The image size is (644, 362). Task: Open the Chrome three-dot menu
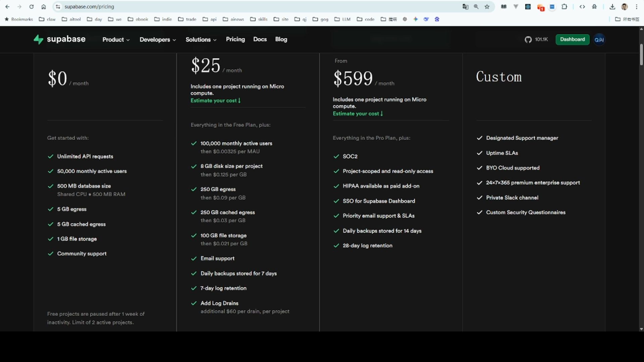click(x=637, y=7)
